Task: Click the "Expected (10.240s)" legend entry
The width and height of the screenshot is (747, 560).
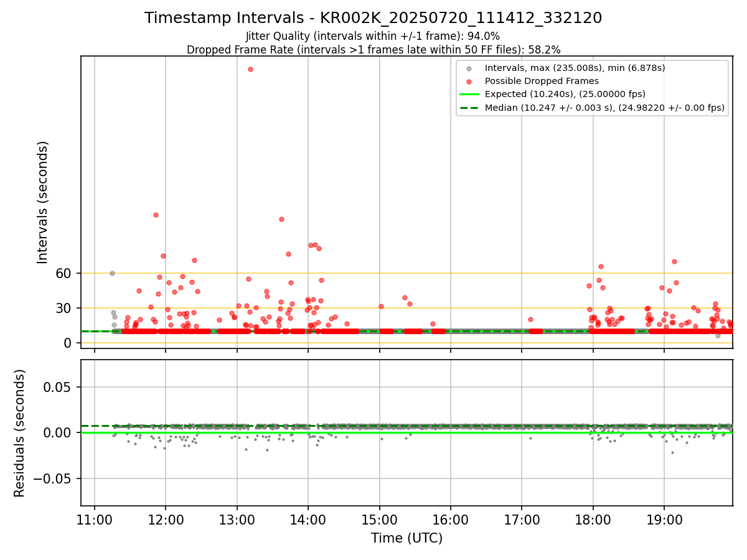Action: pos(565,94)
